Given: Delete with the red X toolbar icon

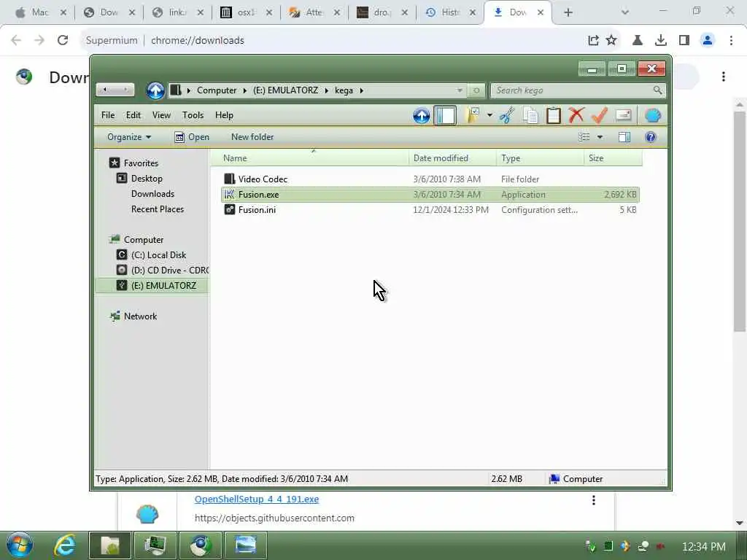Looking at the screenshot, I should pyautogui.click(x=576, y=115).
